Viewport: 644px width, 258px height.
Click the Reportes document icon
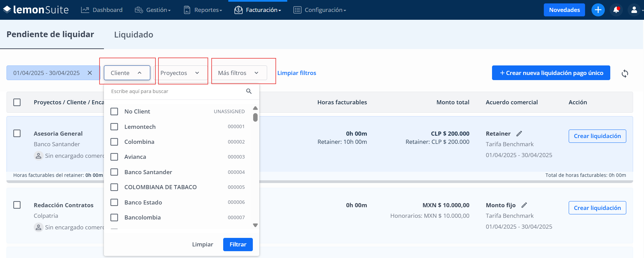pyautogui.click(x=187, y=10)
